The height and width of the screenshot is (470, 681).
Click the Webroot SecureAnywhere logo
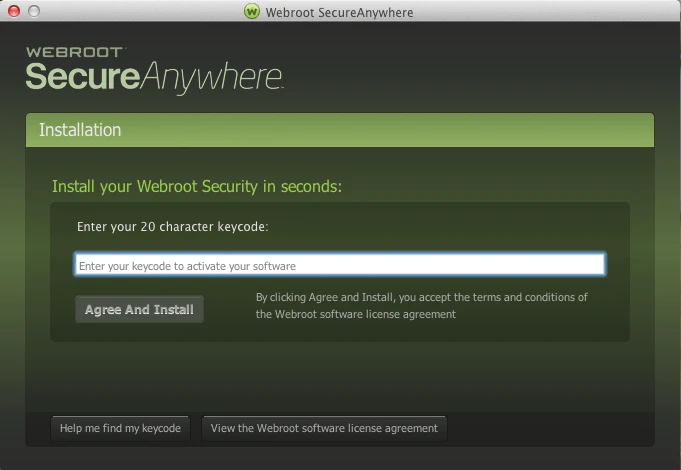coord(154,70)
